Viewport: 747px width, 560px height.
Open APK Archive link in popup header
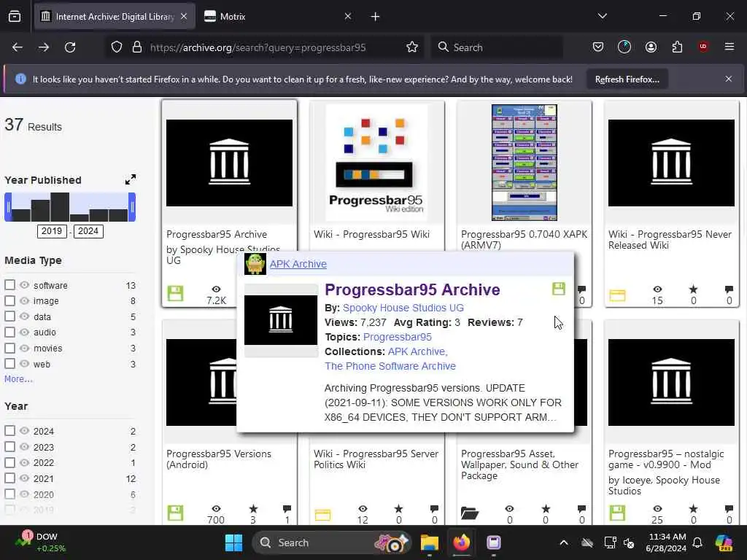pos(298,264)
